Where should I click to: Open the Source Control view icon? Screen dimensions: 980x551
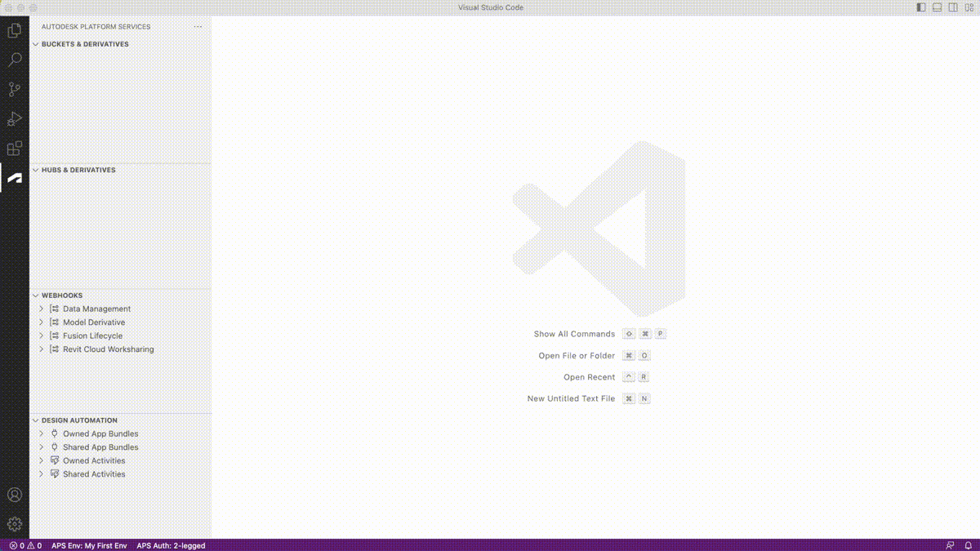tap(14, 90)
